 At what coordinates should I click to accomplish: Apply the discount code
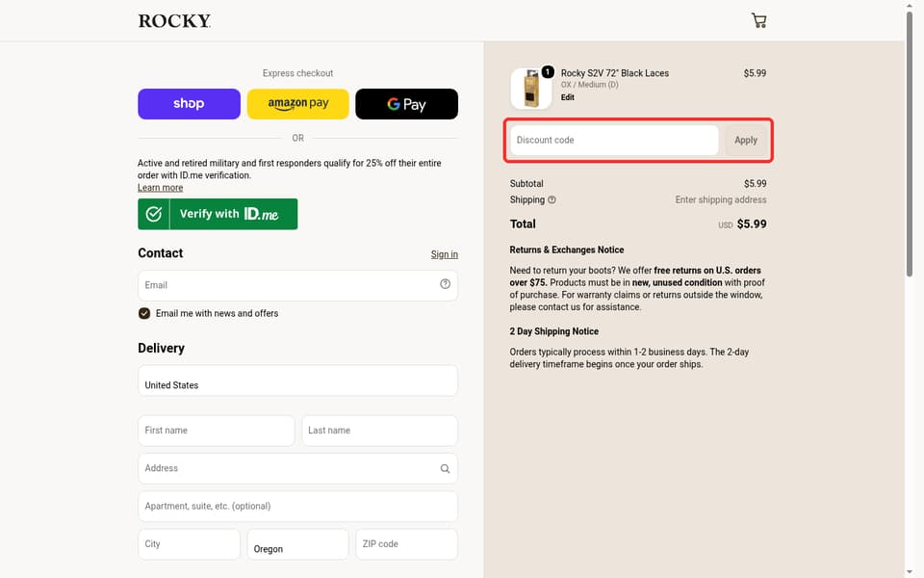click(746, 141)
